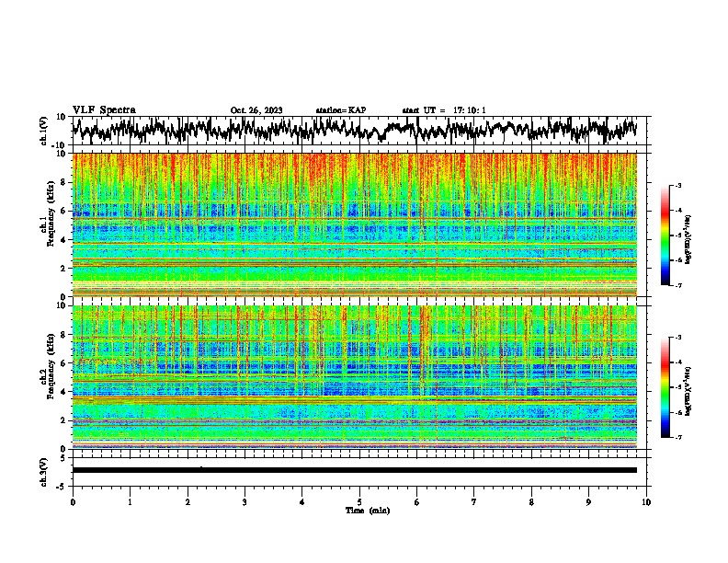Select the "ch.3(V)" axis label
728x563 pixels.
point(44,473)
